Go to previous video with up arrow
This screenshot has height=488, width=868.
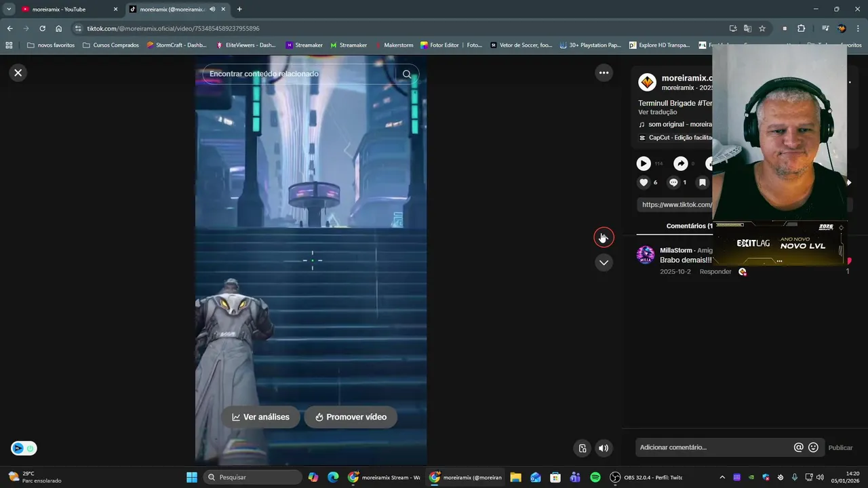click(604, 237)
